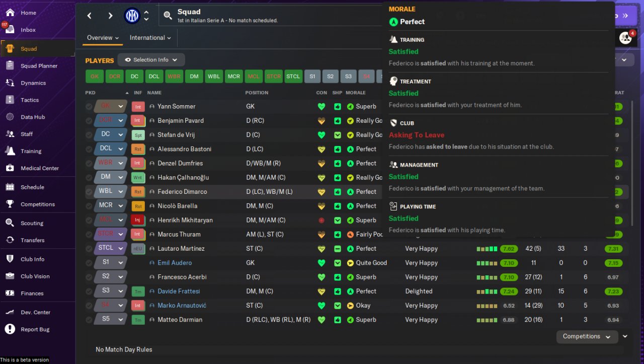Open the Competitions dropdown at bottom right
Viewport: 644px width, 364px height.
[587, 336]
